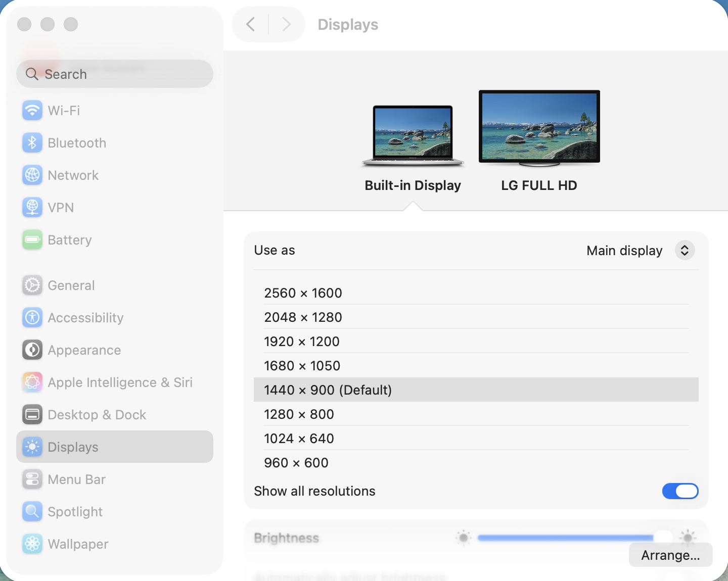Viewport: 728px width, 581px height.
Task: Click the Bluetooth sidebar icon
Action: tap(32, 143)
